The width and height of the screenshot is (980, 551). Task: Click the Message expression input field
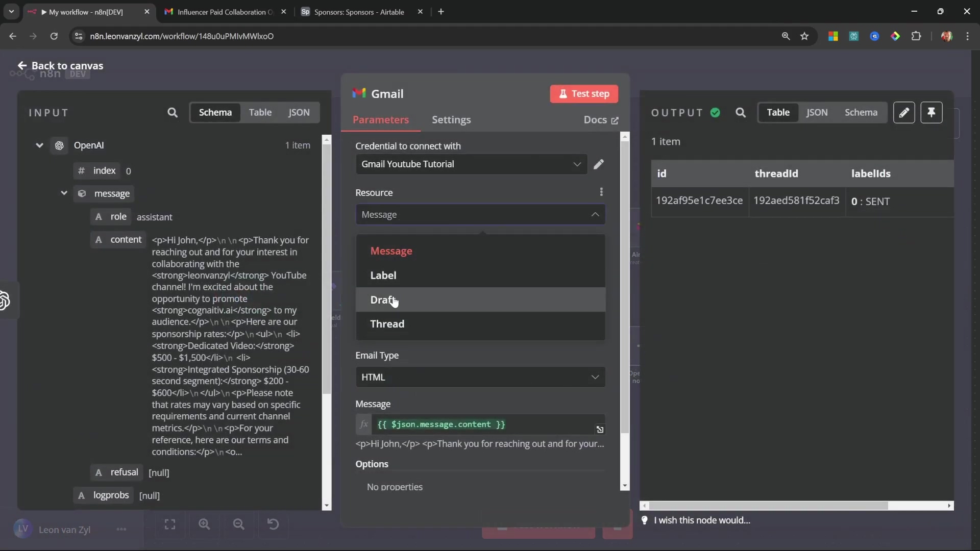coord(480,424)
